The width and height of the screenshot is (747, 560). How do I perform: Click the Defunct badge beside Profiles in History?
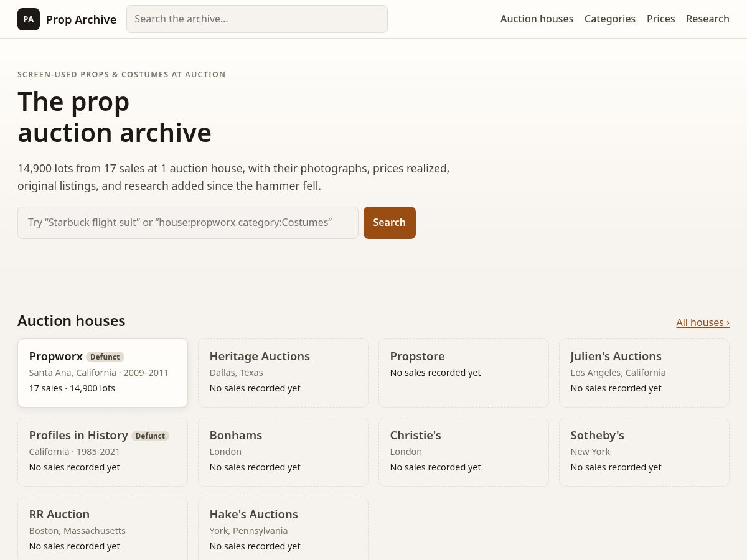[x=151, y=436]
